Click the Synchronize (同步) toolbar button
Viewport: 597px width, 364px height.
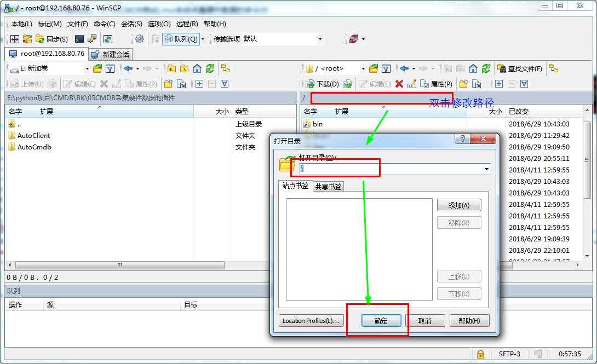point(51,39)
